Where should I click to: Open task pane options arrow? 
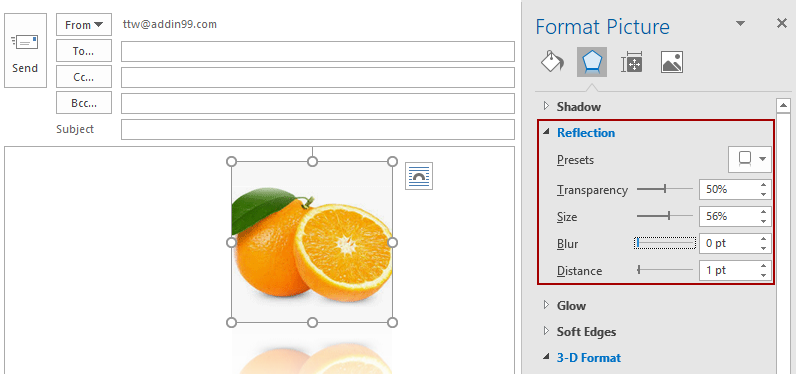pyautogui.click(x=741, y=23)
